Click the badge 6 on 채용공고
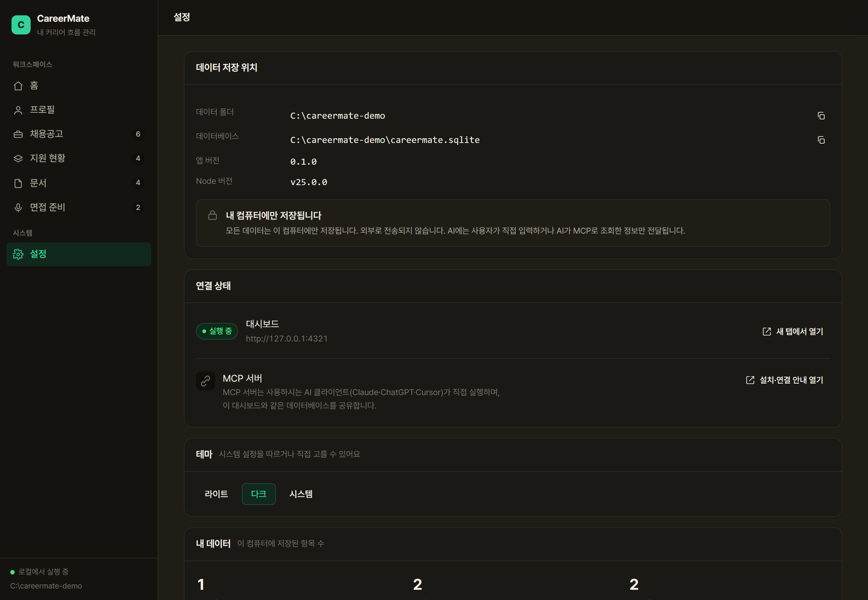 point(138,134)
